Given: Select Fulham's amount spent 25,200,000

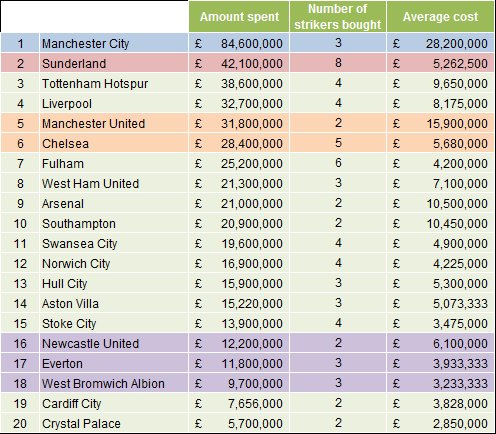Looking at the screenshot, I should tap(239, 163).
